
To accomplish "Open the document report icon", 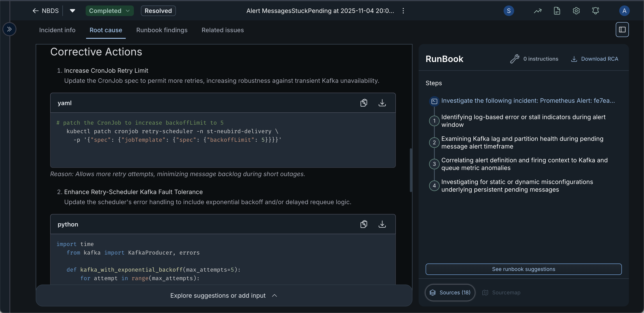I will pyautogui.click(x=557, y=11).
